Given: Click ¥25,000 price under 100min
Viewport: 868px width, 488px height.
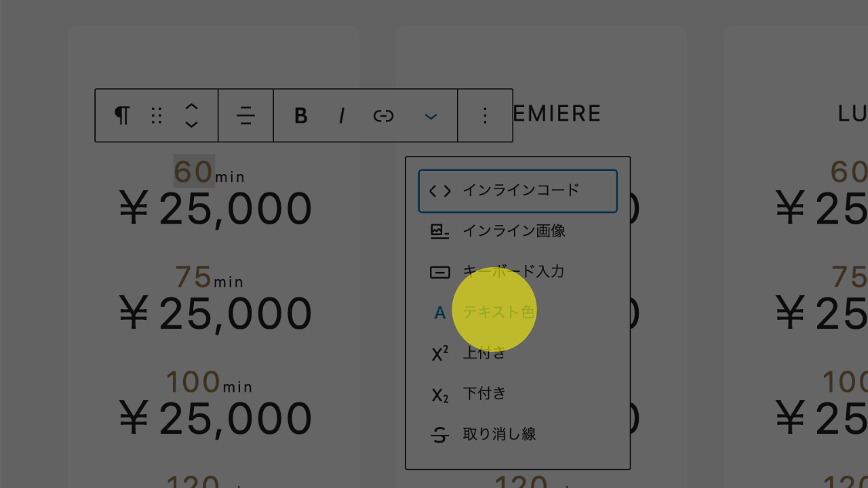Looking at the screenshot, I should (216, 420).
